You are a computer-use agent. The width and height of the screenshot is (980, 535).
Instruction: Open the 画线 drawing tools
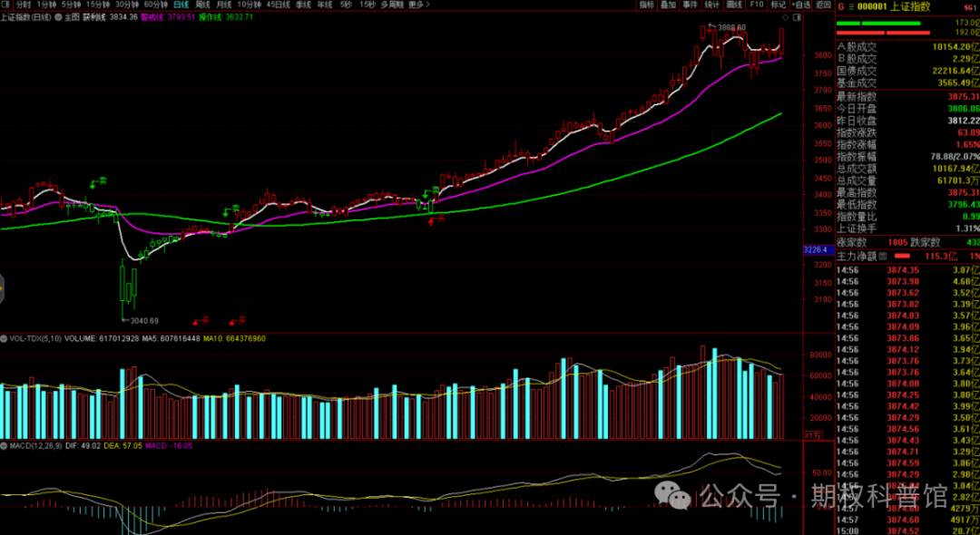click(x=734, y=5)
